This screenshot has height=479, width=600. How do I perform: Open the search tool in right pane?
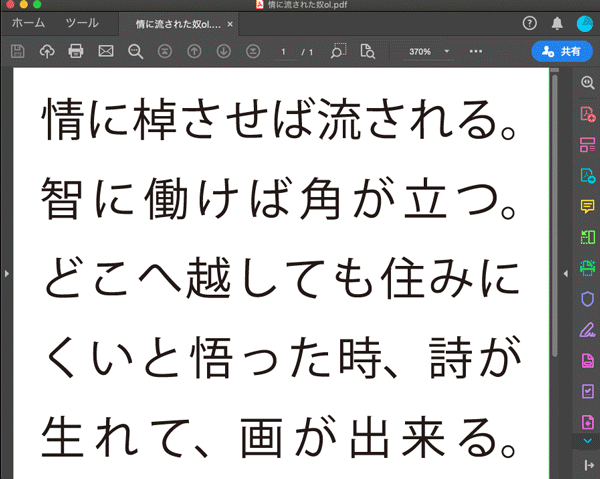587,83
